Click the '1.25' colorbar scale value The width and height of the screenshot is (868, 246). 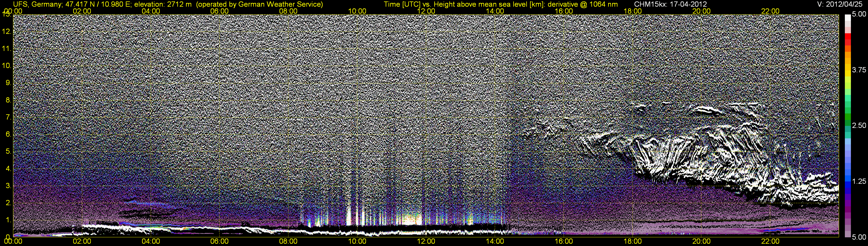click(x=859, y=181)
